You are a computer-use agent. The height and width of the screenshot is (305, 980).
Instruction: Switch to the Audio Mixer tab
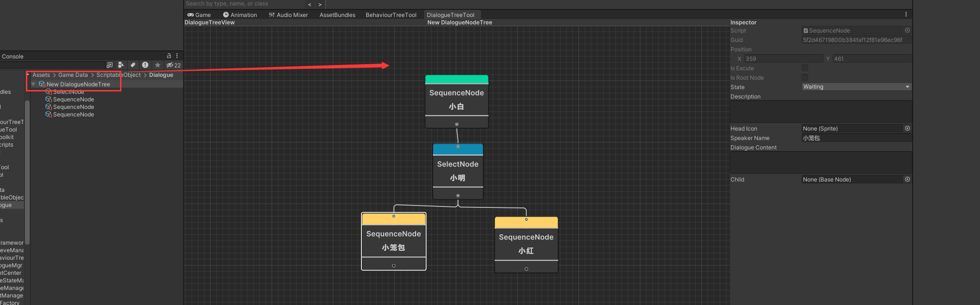[288, 15]
